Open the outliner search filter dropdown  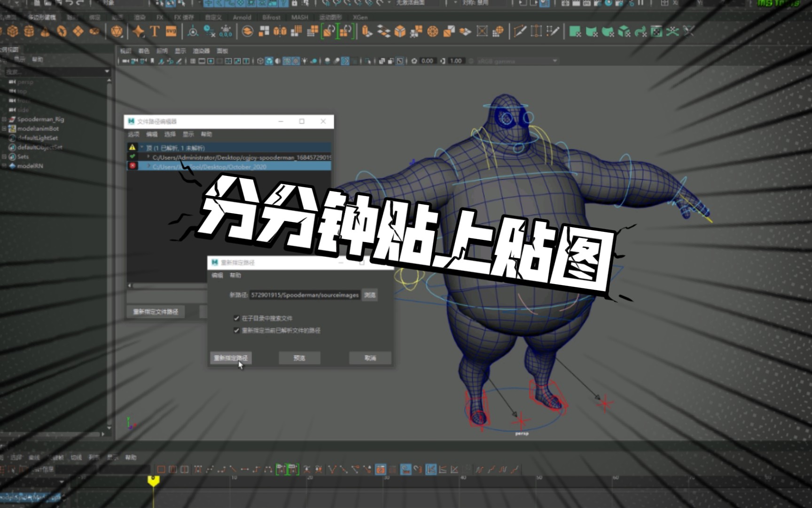(x=107, y=71)
